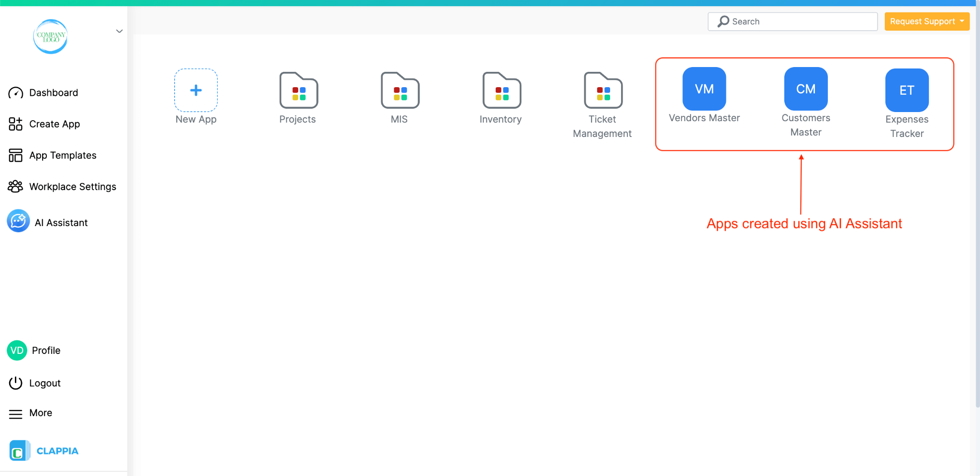Expand the More menu in the sidebar

40,413
